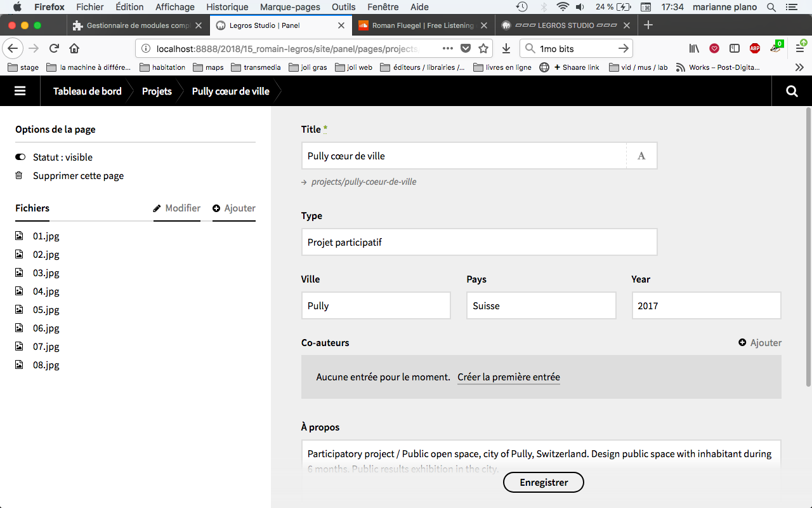Click 'Créer la première entrée' link

pos(508,377)
